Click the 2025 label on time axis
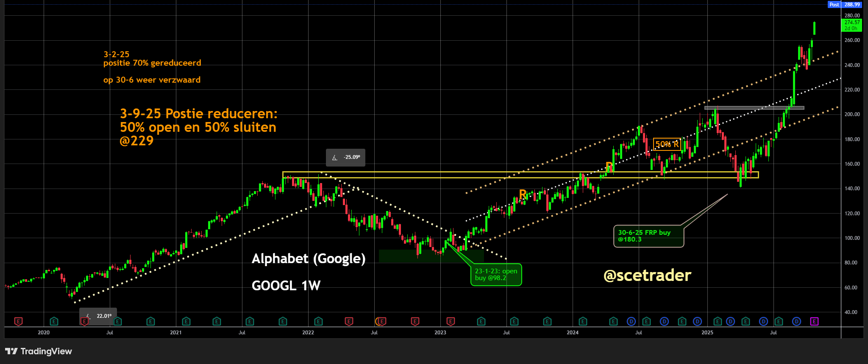Image resolution: width=868 pixels, height=364 pixels. click(x=707, y=333)
